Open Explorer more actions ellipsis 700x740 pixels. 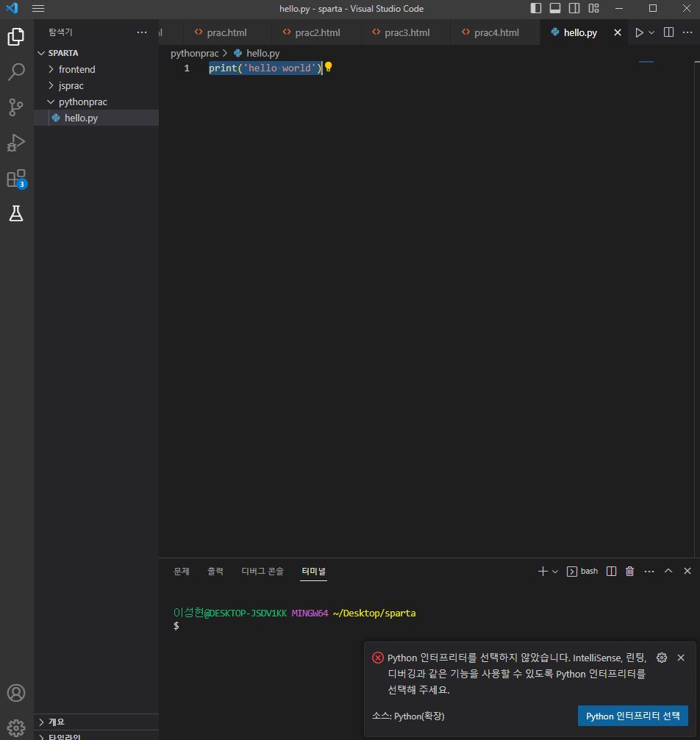(x=141, y=32)
